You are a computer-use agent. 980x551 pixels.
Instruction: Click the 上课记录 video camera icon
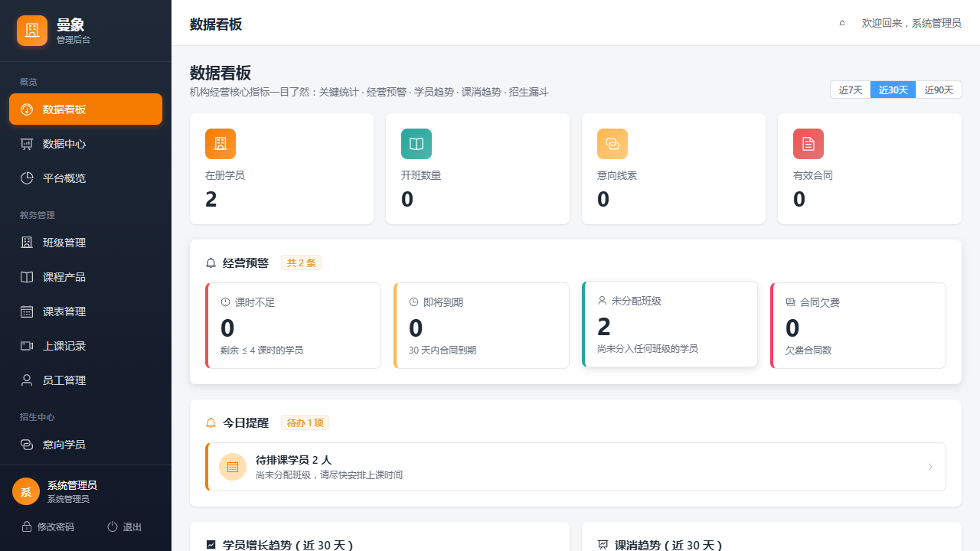pyautogui.click(x=27, y=346)
